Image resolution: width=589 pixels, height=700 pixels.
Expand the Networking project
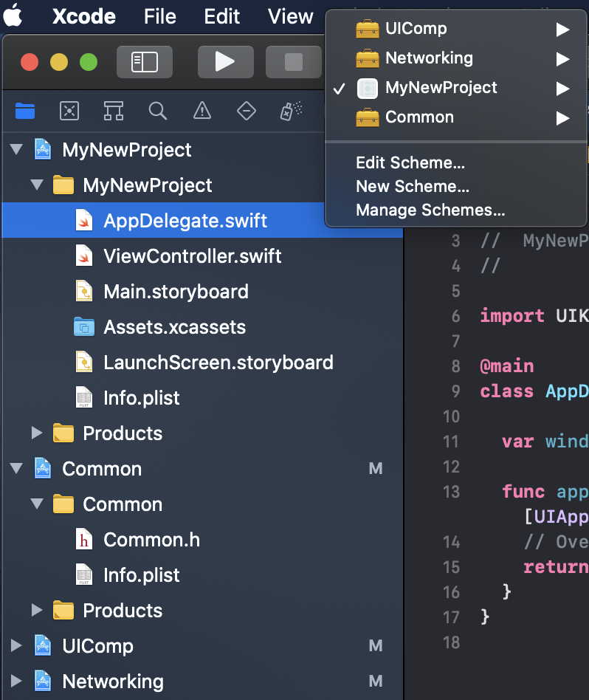pyautogui.click(x=16, y=681)
